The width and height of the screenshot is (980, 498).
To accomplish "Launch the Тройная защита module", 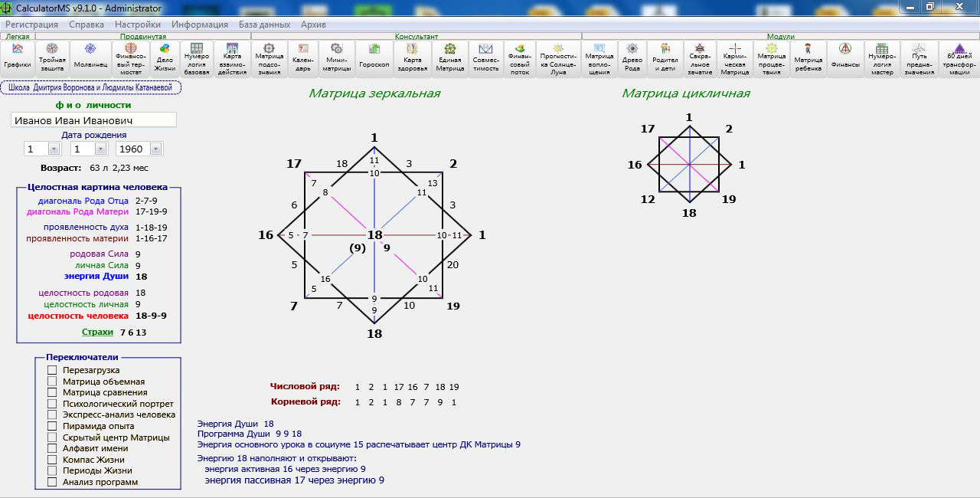I will 52,58.
